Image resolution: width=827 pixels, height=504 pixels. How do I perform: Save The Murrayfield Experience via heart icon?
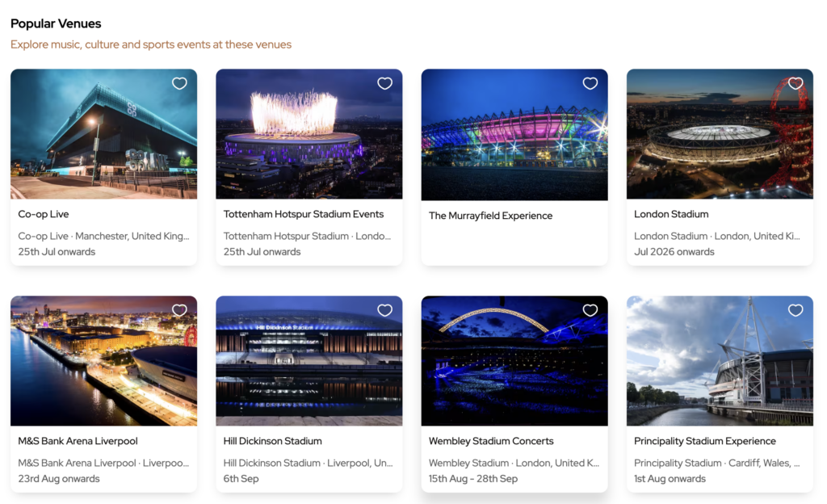click(590, 83)
